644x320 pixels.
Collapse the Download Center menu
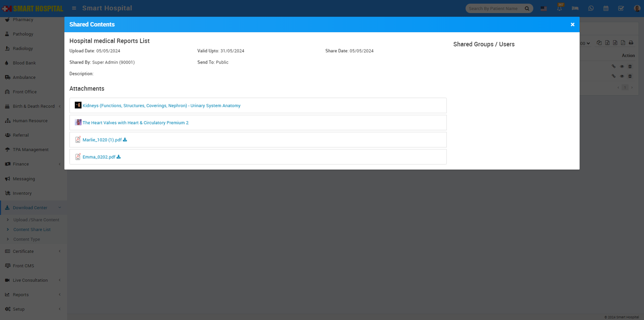30,208
